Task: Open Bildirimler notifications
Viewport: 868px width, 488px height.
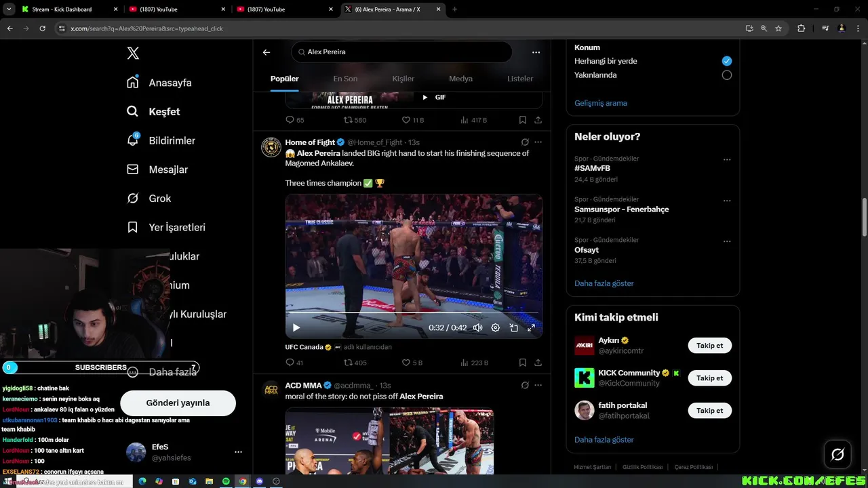Action: (x=161, y=140)
